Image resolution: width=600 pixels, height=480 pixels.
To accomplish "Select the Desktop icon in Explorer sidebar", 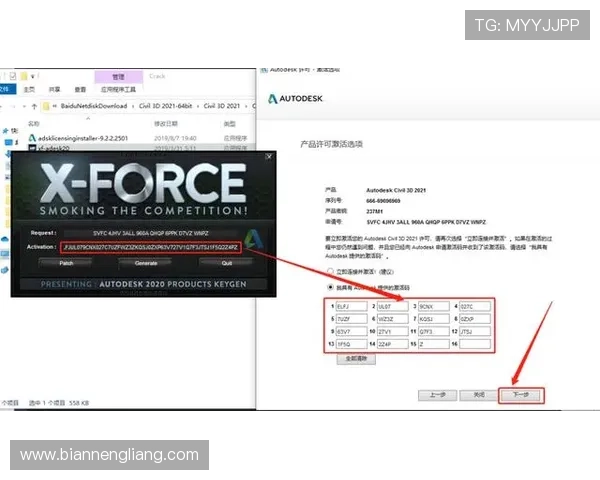I will coord(8,143).
